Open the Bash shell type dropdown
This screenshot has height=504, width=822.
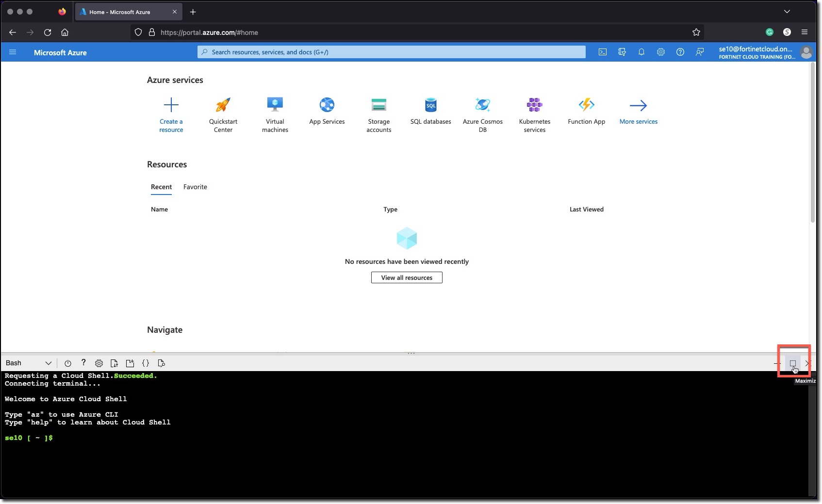pyautogui.click(x=28, y=363)
